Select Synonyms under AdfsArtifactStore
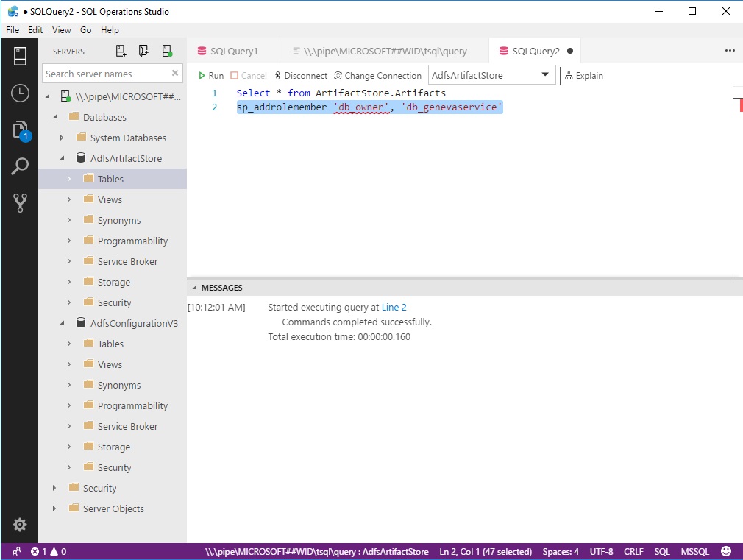 tap(113, 220)
